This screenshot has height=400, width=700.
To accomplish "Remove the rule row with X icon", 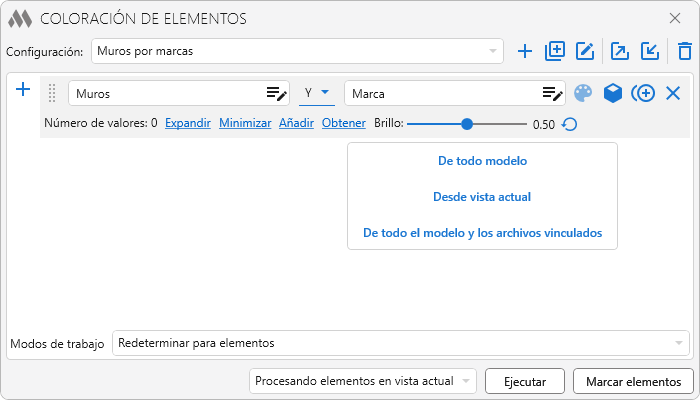I will (673, 93).
